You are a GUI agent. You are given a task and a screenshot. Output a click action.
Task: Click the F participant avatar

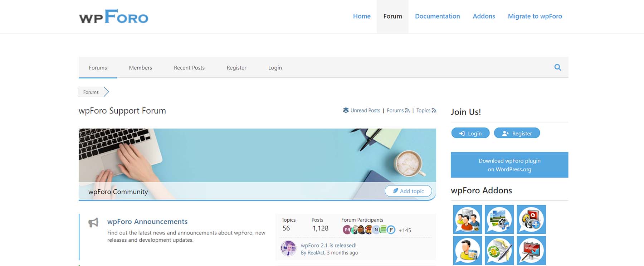click(391, 230)
